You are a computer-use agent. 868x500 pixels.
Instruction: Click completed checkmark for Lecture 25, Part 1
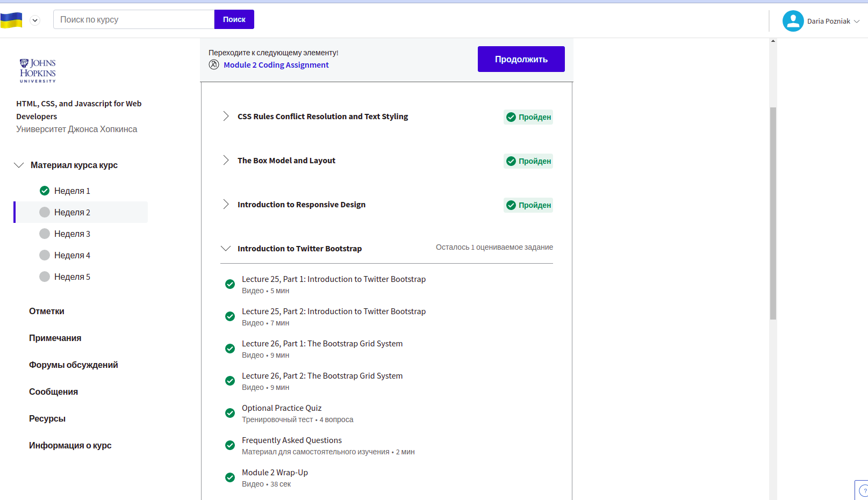point(230,284)
